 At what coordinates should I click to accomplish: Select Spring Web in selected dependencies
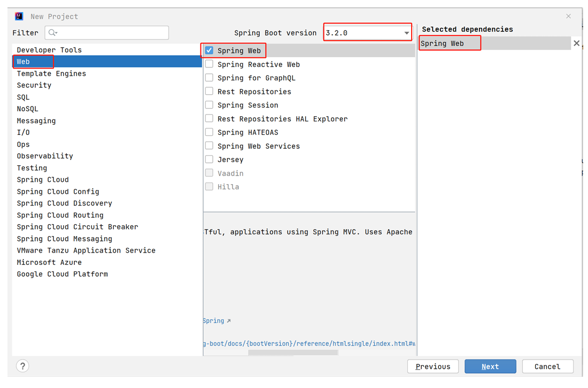pyautogui.click(x=495, y=43)
